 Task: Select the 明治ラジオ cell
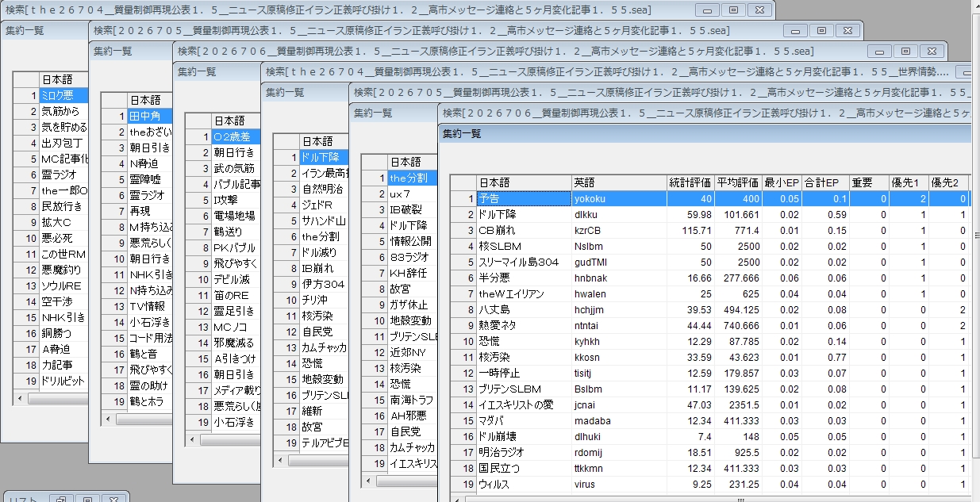523,452
